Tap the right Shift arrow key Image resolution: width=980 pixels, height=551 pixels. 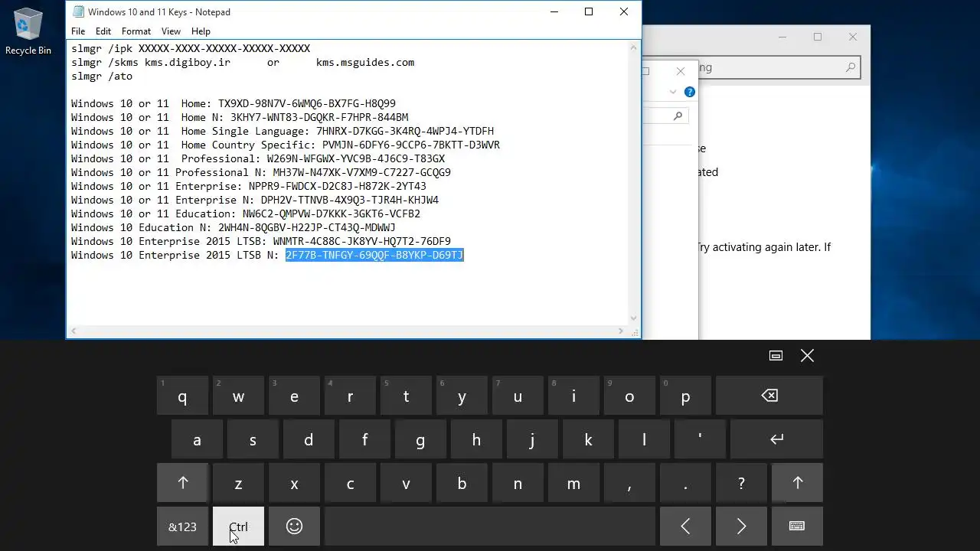tap(797, 483)
